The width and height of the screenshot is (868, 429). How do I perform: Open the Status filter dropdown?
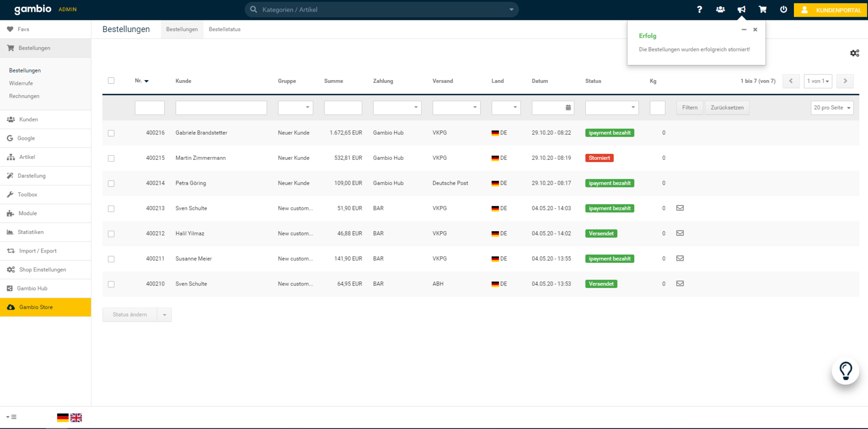pos(612,108)
